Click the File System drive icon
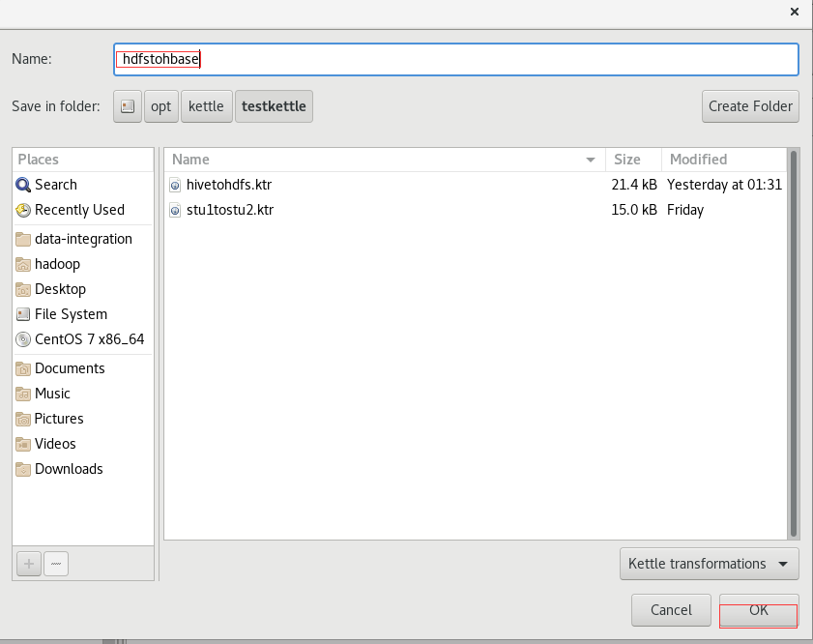The height and width of the screenshot is (644, 813). pyautogui.click(x=23, y=314)
